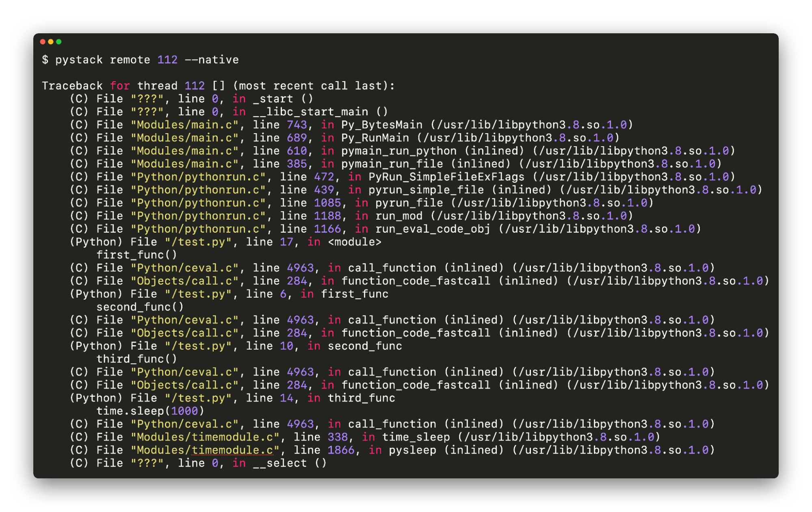Click the third_func() source line
Viewport: 812px width, 512px height.
click(x=136, y=359)
